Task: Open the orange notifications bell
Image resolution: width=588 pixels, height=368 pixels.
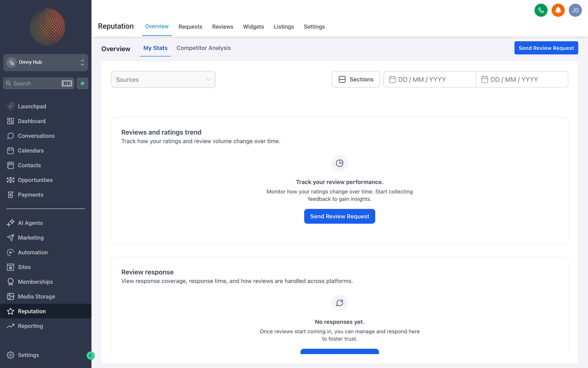Action: pyautogui.click(x=558, y=10)
